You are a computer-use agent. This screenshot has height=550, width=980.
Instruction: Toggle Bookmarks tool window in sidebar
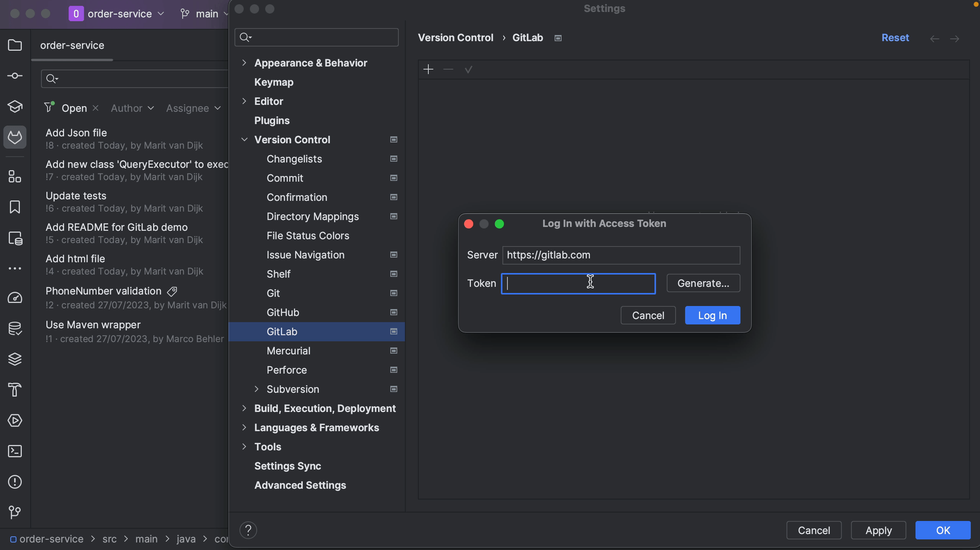click(15, 207)
